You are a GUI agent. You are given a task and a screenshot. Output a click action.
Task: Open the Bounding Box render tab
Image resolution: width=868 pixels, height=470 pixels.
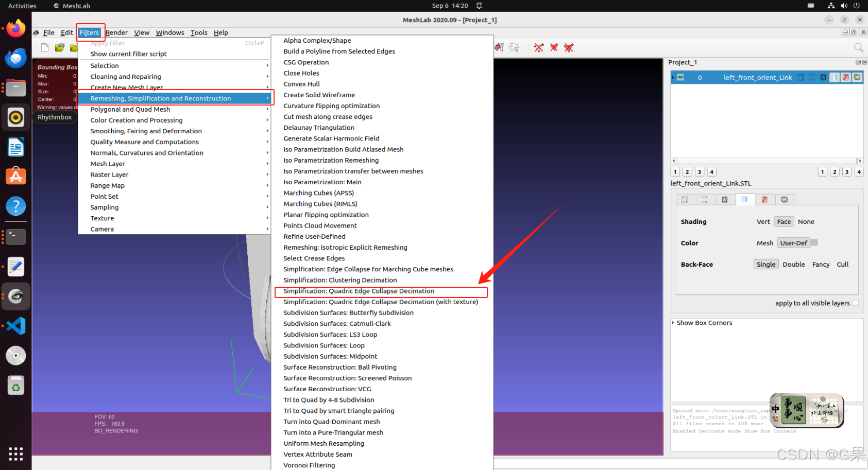pyautogui.click(x=685, y=200)
